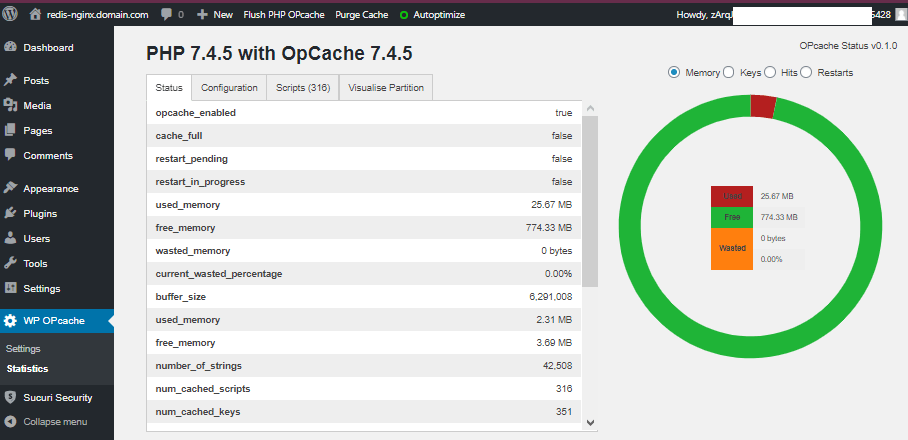Screen dimensions: 908x440
Task: Open the WordPress logo menu
Action: pyautogui.click(x=10, y=14)
